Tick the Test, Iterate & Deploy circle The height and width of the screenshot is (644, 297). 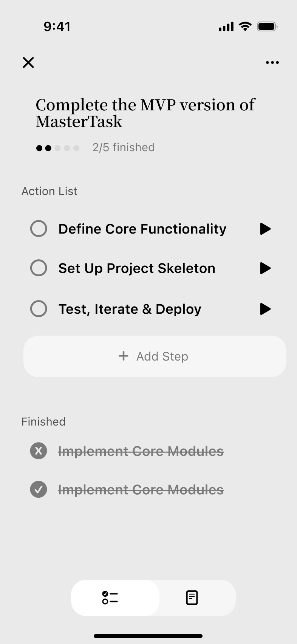coord(39,309)
